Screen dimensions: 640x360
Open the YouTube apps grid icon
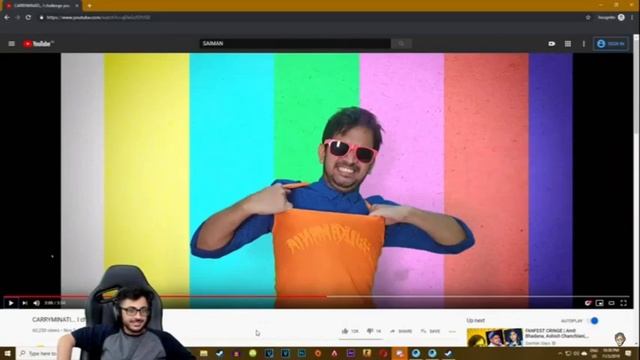pos(568,44)
